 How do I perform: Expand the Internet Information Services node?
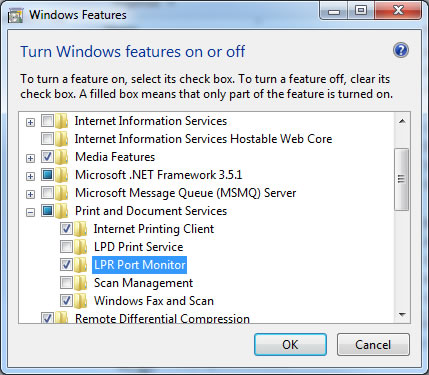tap(30, 122)
